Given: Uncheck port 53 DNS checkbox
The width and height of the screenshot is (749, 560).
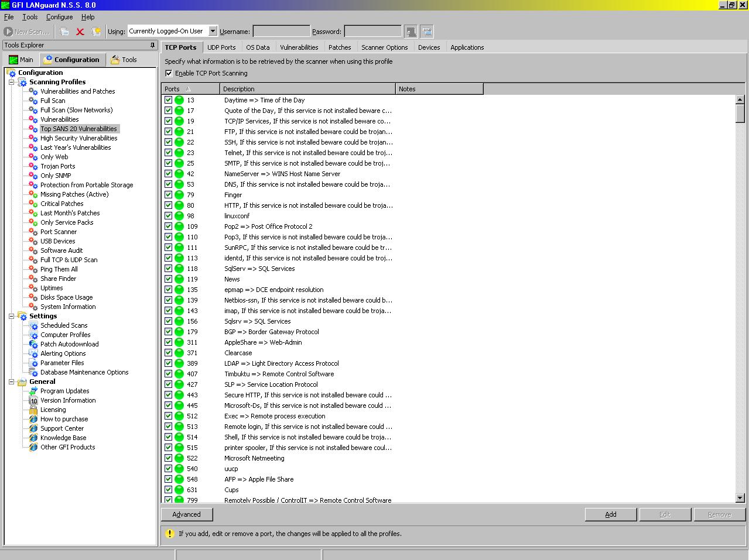Looking at the screenshot, I should [x=168, y=184].
